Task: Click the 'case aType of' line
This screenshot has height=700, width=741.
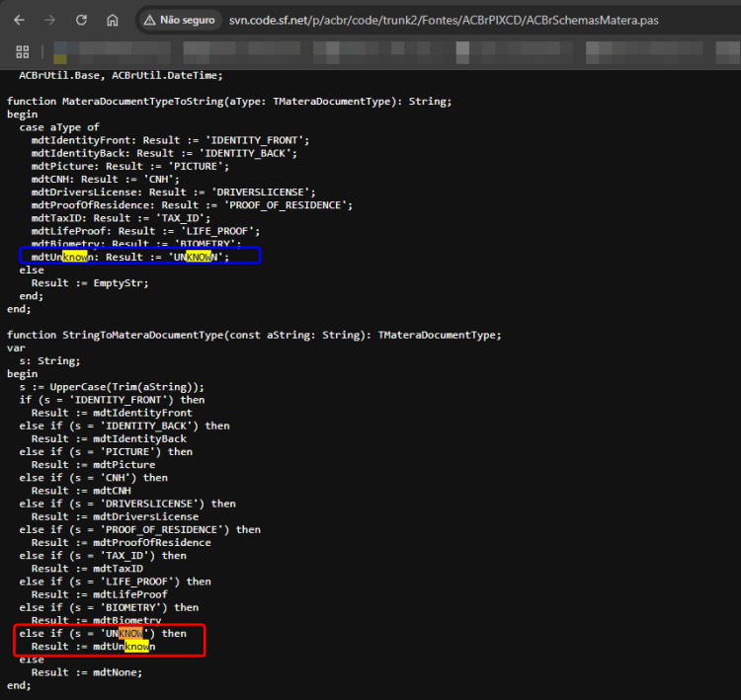Action: click(59, 127)
